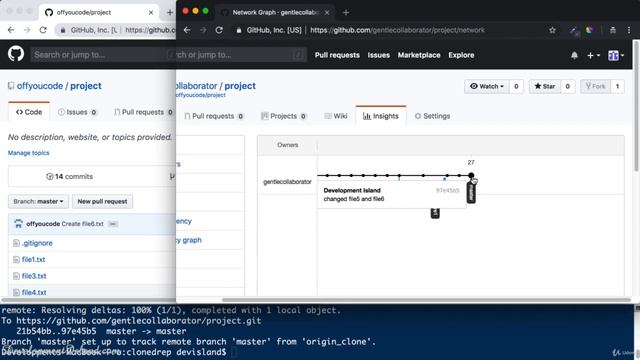Switch to the Settings tab
This screenshot has height=360, width=640.
point(432,116)
